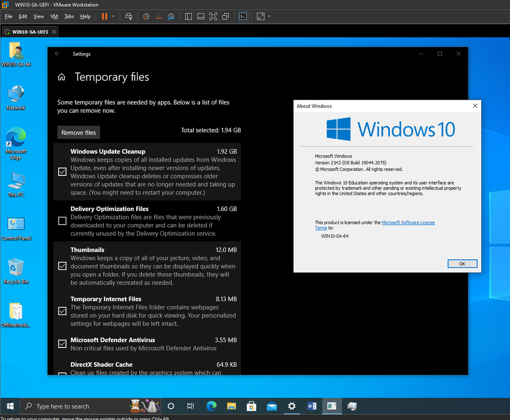This screenshot has height=420, width=510.
Task: Select the Recycle Bin desktop icon
Action: tap(16, 271)
